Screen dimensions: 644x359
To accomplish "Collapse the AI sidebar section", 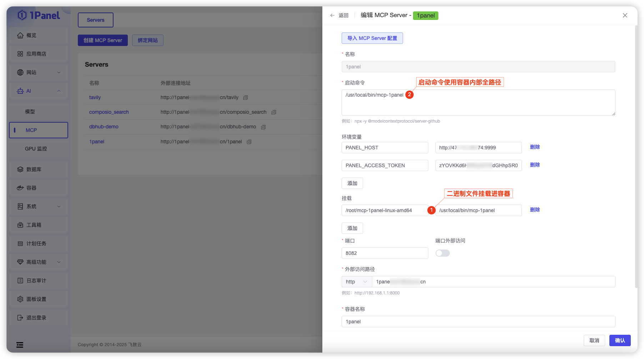I will click(39, 91).
